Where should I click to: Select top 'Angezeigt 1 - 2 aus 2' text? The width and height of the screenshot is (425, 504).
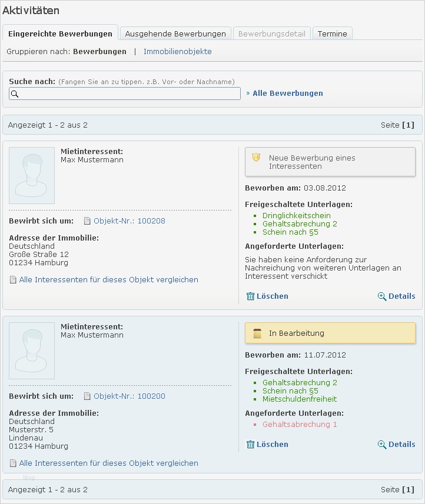[48, 125]
